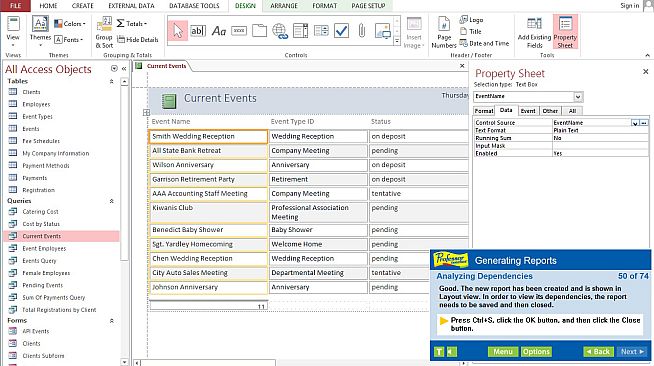Open the View button in ribbon
654x366 pixels.
[x=13, y=32]
